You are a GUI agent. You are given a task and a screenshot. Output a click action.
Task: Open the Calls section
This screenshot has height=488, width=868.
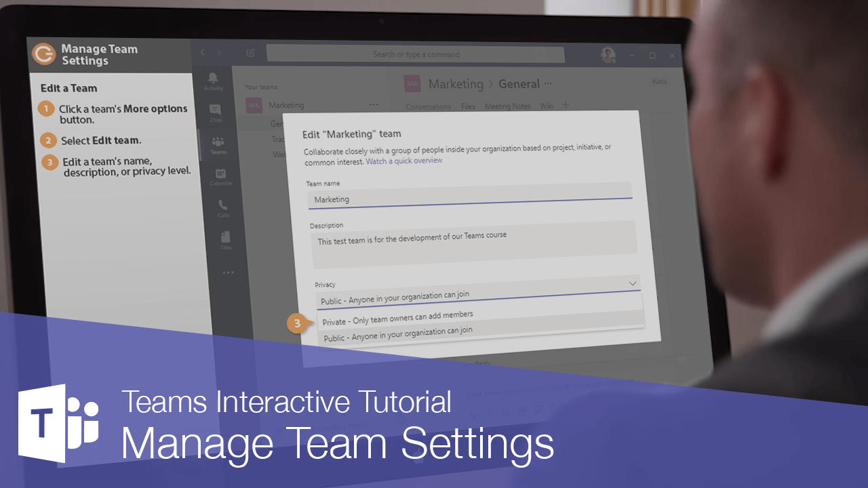pyautogui.click(x=224, y=206)
